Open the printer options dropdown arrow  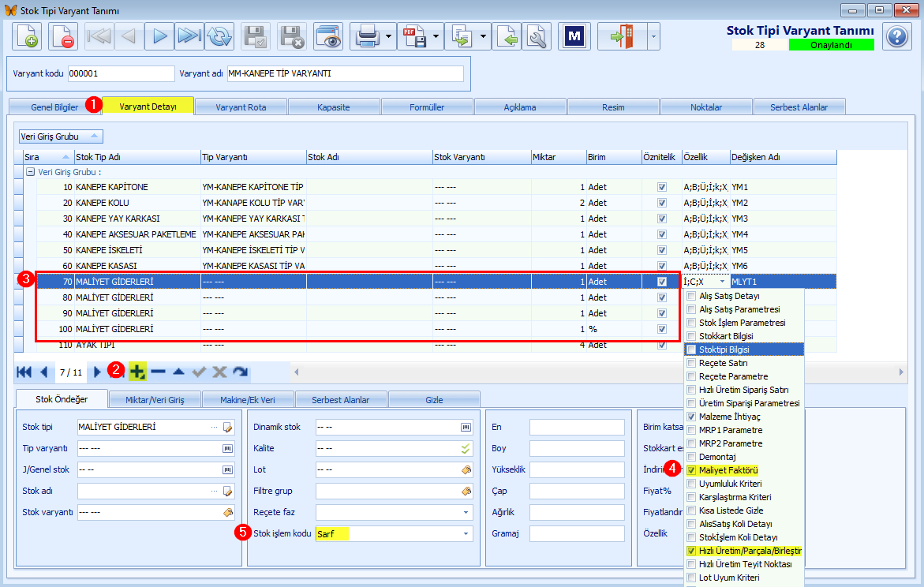coord(388,36)
